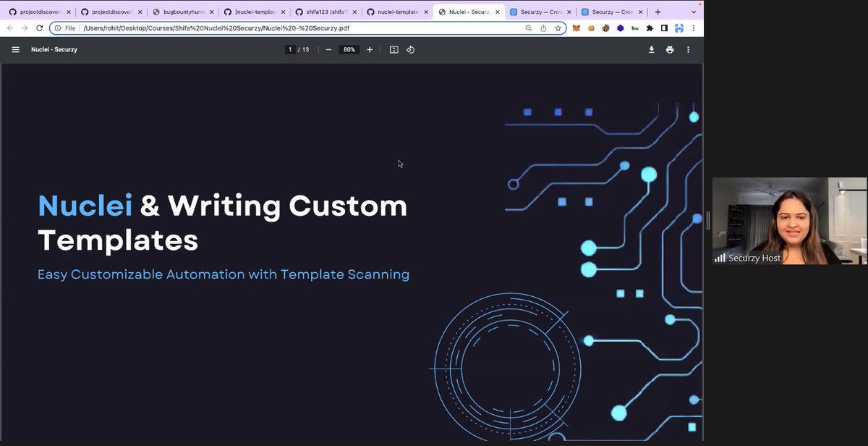The image size is (868, 446).
Task: Click the brown cookie extension icon
Action: point(591,28)
